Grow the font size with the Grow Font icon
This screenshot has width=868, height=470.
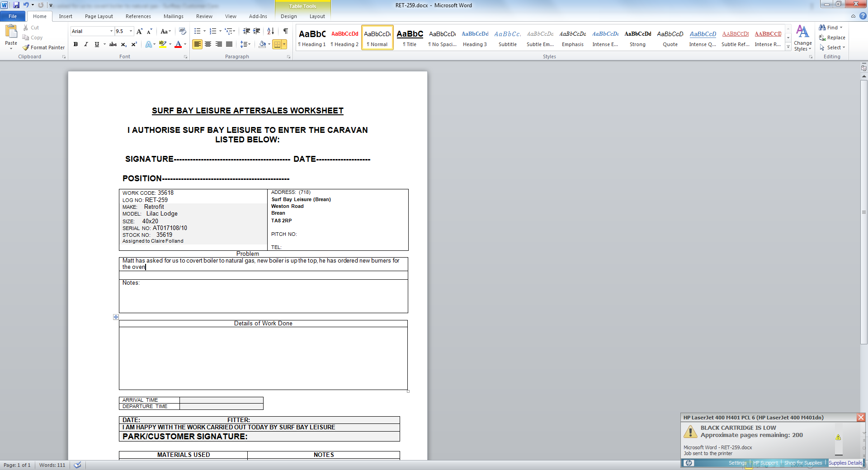140,31
